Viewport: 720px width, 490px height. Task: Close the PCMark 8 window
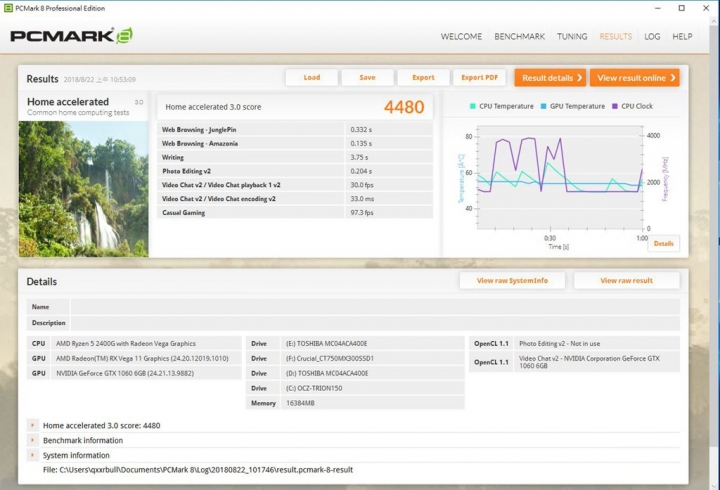click(x=706, y=8)
